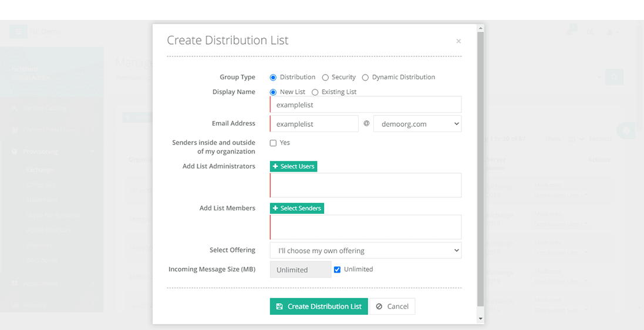
Task: Select the Distribution group type radio button
Action: tap(273, 78)
